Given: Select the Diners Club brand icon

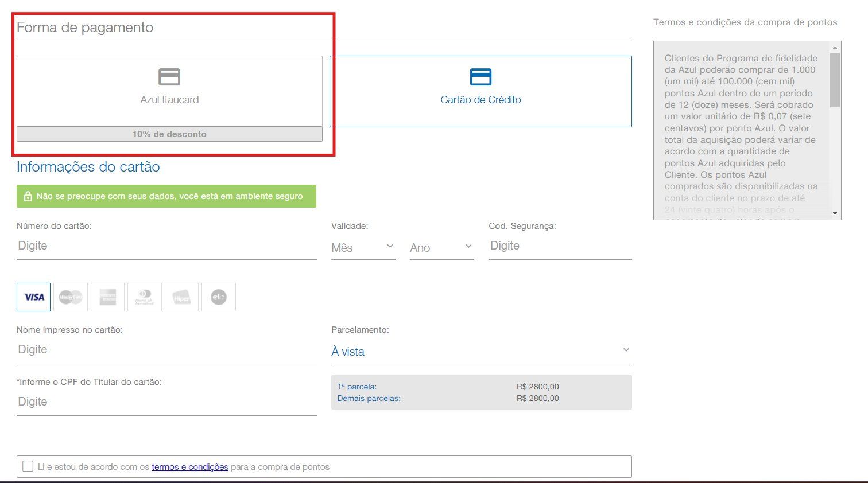Looking at the screenshot, I should coord(145,297).
